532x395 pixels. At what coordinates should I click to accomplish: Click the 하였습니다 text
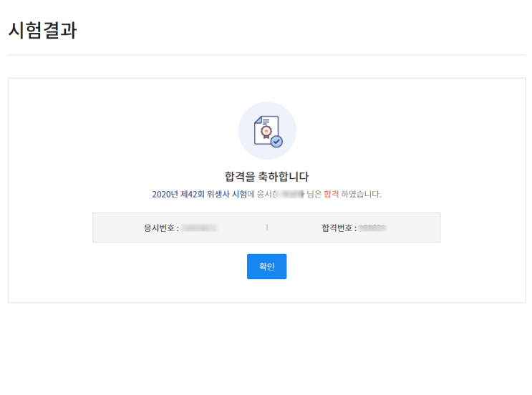click(361, 194)
